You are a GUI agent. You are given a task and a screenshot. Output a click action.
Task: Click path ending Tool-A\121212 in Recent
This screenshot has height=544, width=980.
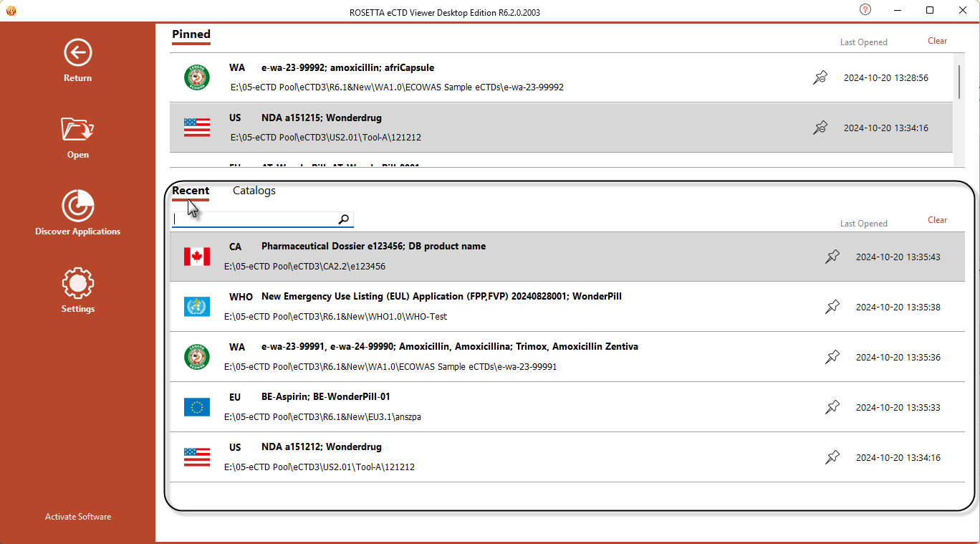point(320,467)
